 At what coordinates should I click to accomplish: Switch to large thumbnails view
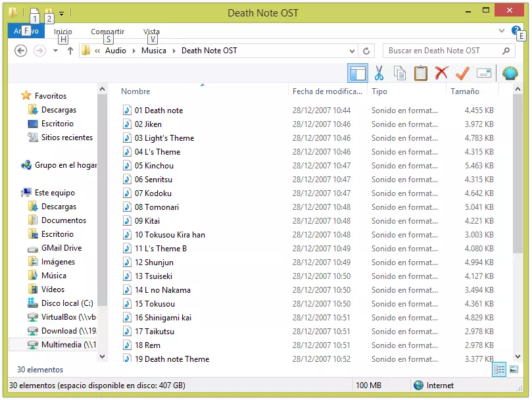[514, 370]
